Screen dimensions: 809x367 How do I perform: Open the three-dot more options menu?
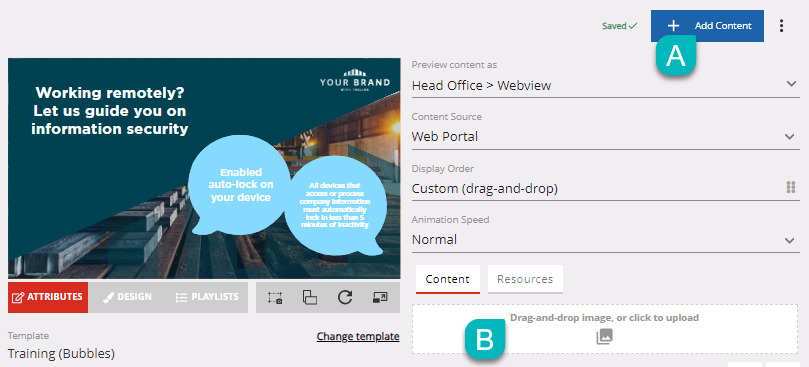click(x=782, y=26)
